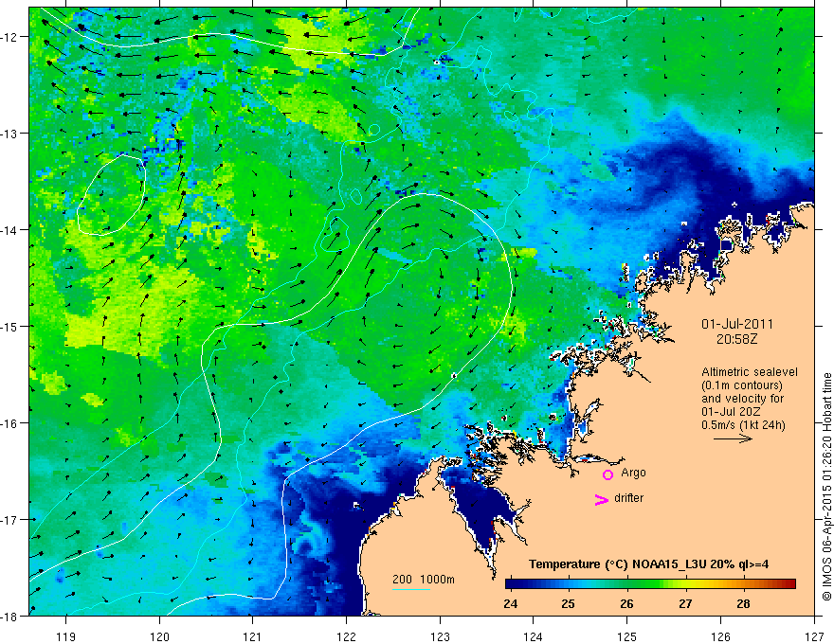
Task: Click the colorbar tick label "27"
Action: click(x=685, y=603)
